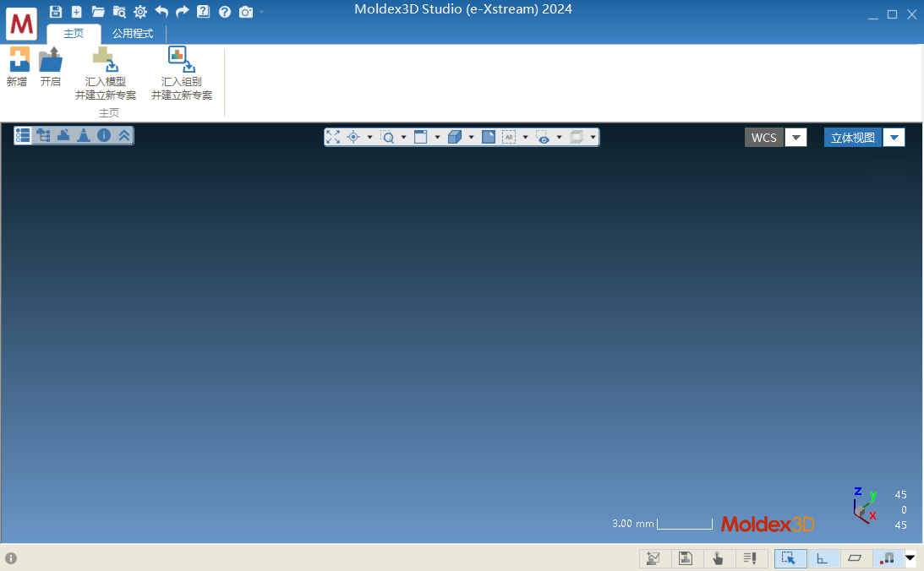924x571 pixels.
Task: Click the text list marker status icon
Action: (x=750, y=558)
